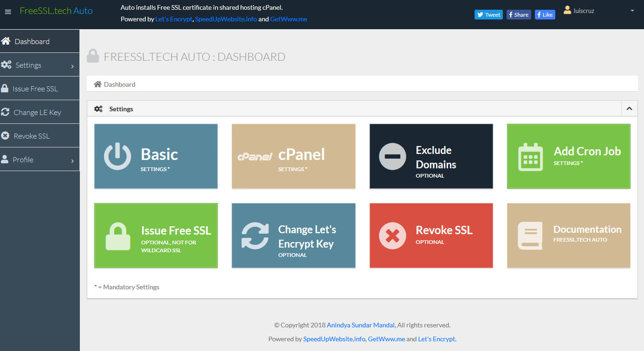Click the Settings gears icon in sidebar
This screenshot has width=644, height=351.
point(6,65)
